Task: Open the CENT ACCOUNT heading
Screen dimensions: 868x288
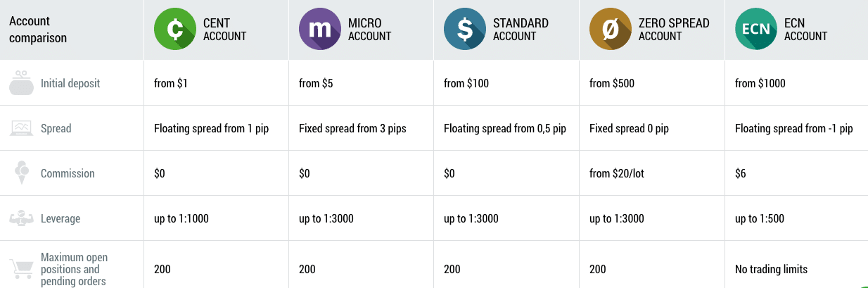Action: pyautogui.click(x=224, y=29)
